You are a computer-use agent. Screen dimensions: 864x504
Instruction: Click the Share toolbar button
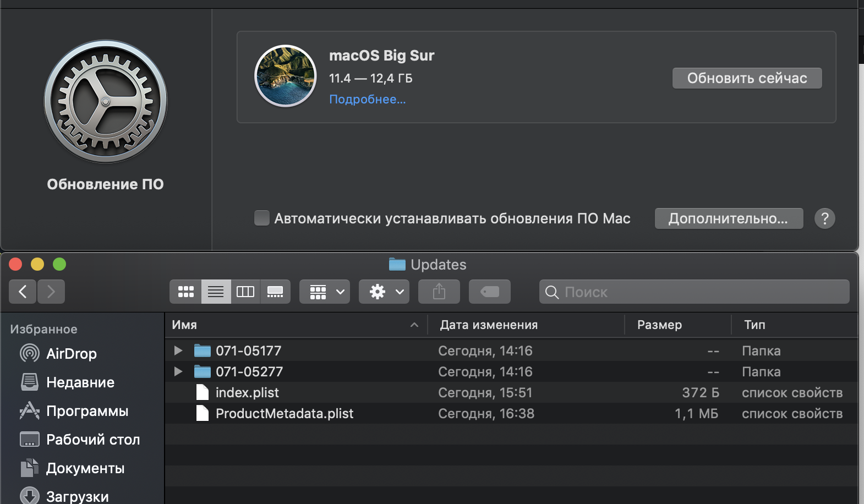click(x=439, y=292)
